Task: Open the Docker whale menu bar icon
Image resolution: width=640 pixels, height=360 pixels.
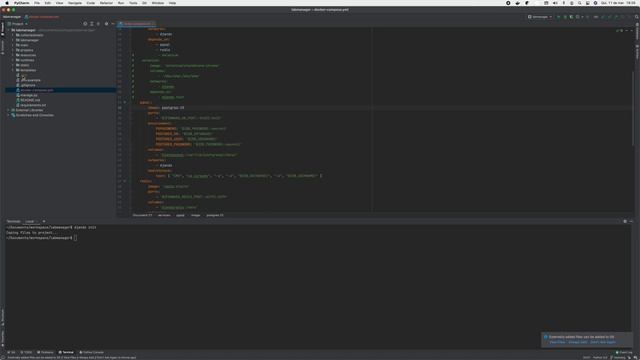Action: click(x=518, y=3)
